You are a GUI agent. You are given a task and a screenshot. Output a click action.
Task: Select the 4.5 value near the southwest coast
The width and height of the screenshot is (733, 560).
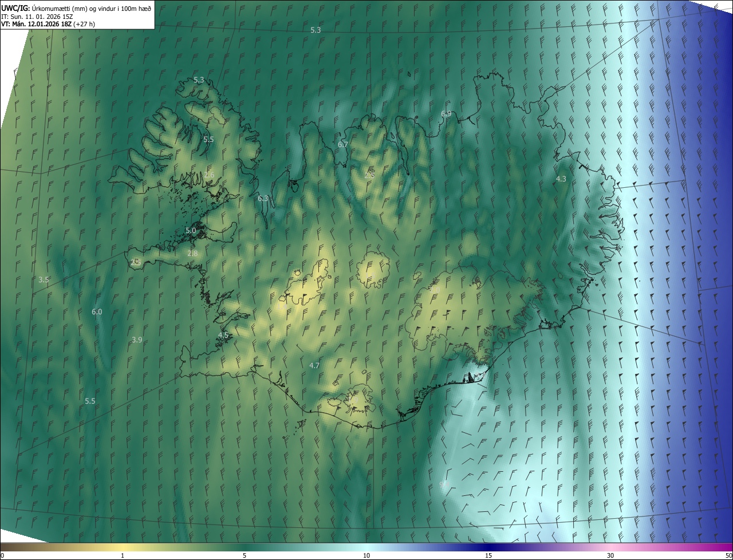(x=223, y=335)
